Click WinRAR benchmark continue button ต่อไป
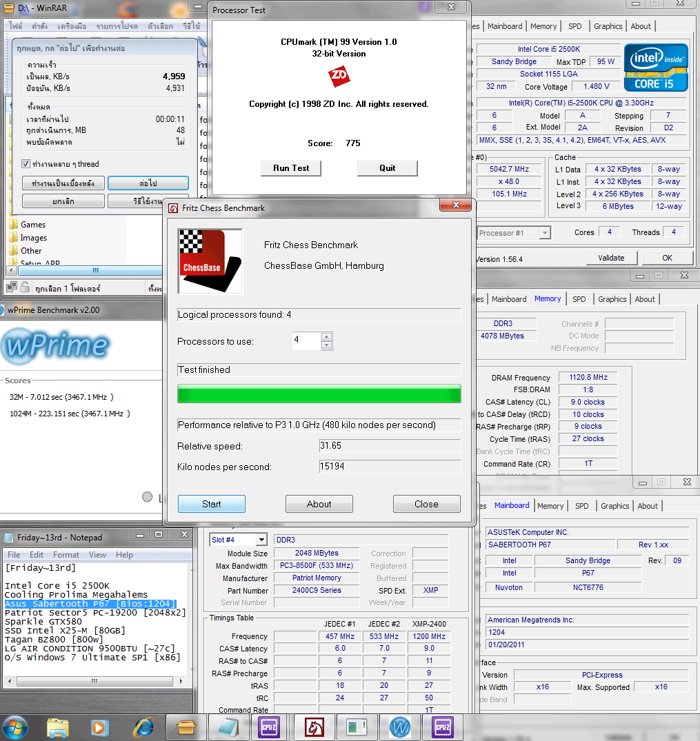The width and height of the screenshot is (700, 741). (148, 183)
